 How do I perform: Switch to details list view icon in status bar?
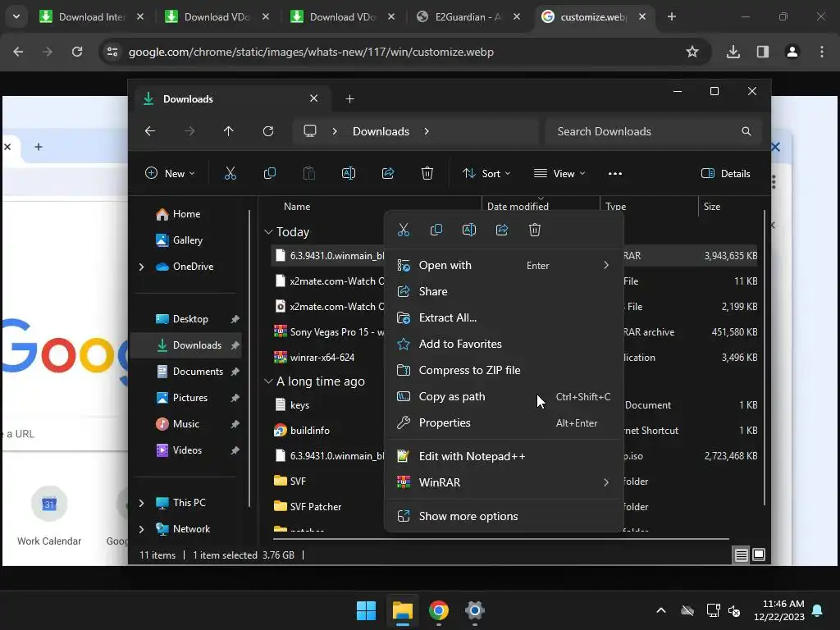point(741,555)
